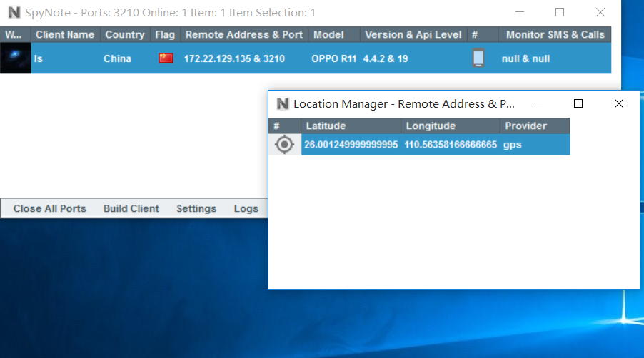The height and width of the screenshot is (358, 644).
Task: Click Version & Api Level column header
Action: (x=413, y=34)
